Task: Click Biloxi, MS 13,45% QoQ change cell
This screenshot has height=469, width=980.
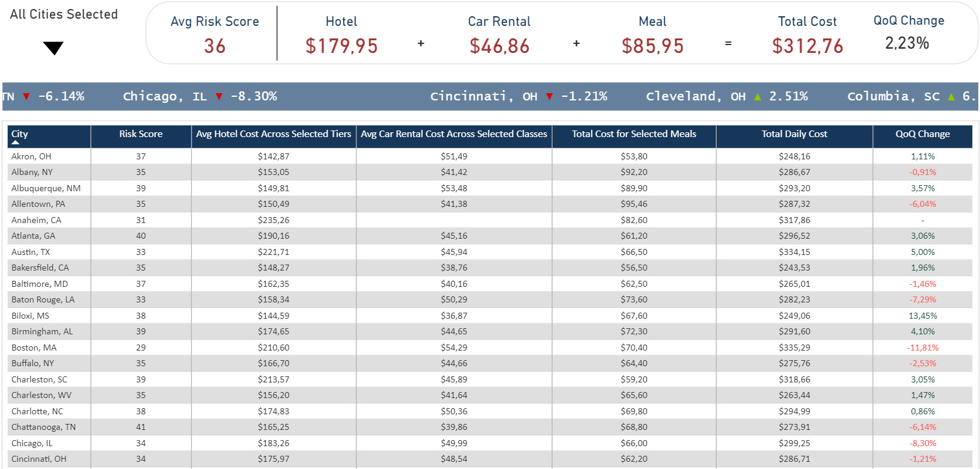Action: click(922, 316)
